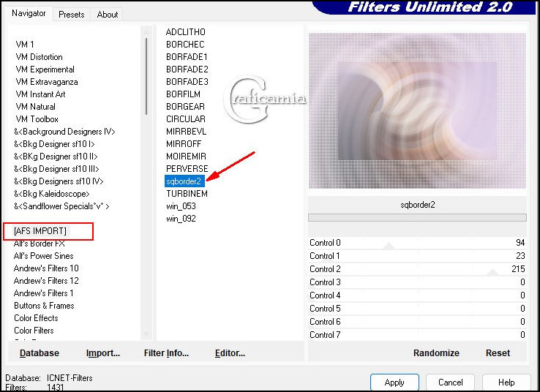Select the Navigator tab
Viewport: 540px width, 392px height.
29,13
